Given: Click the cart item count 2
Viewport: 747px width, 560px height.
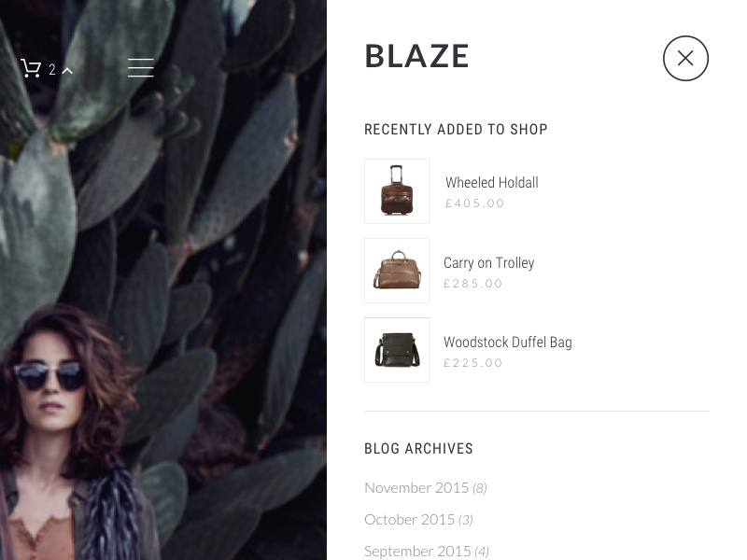Looking at the screenshot, I should (52, 70).
